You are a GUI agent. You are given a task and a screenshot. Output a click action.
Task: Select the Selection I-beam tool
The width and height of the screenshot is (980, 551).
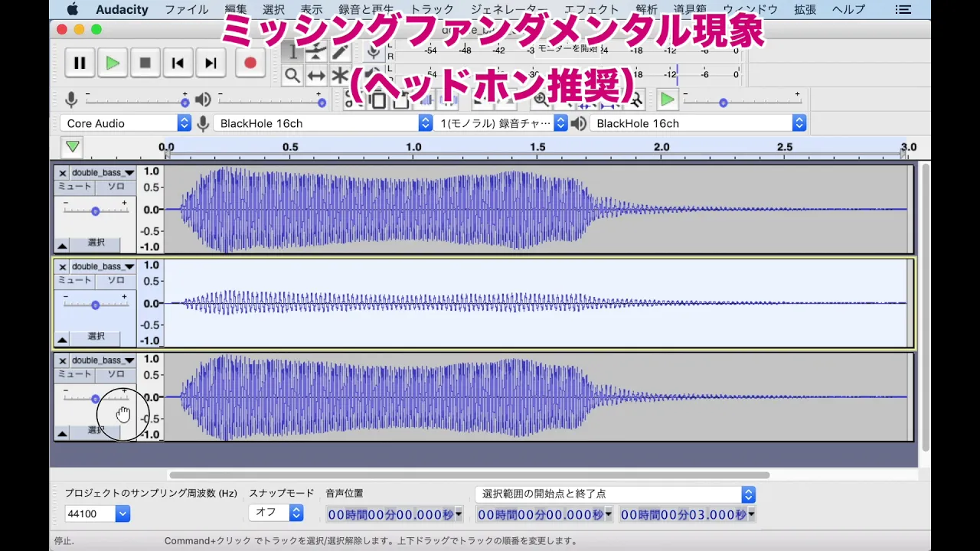[292, 52]
